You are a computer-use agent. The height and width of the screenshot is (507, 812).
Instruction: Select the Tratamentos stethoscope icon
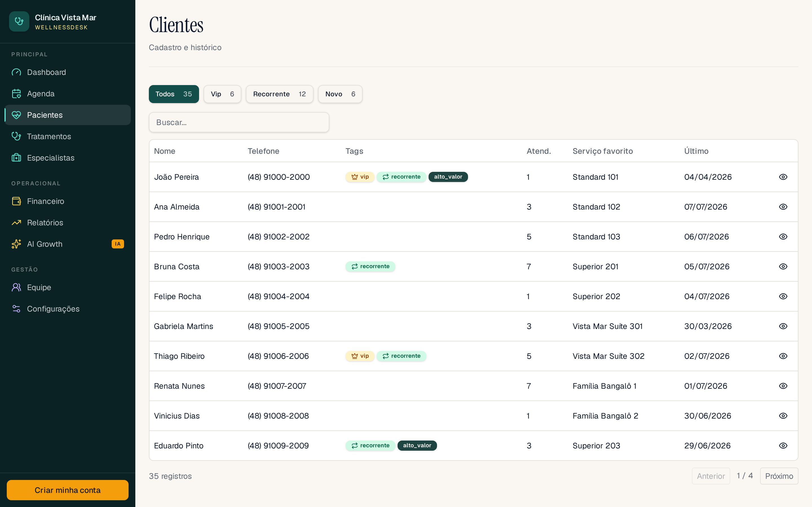16,137
